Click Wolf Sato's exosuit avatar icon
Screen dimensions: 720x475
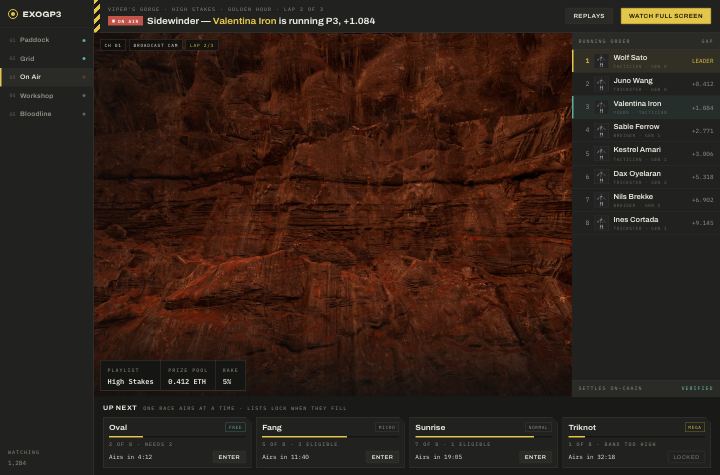[x=601, y=61]
